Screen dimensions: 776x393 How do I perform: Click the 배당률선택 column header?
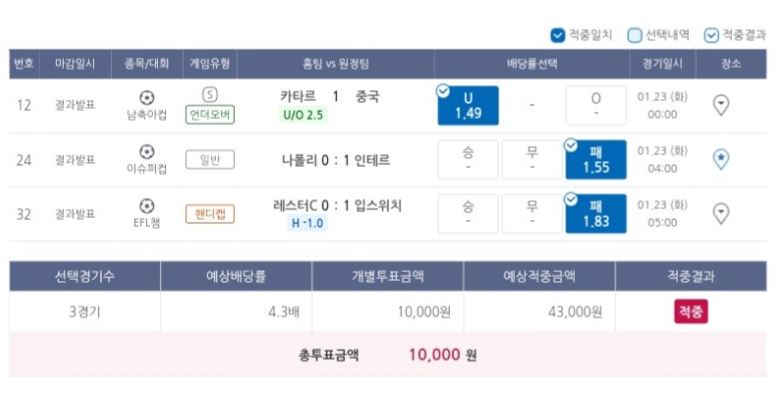(x=532, y=64)
